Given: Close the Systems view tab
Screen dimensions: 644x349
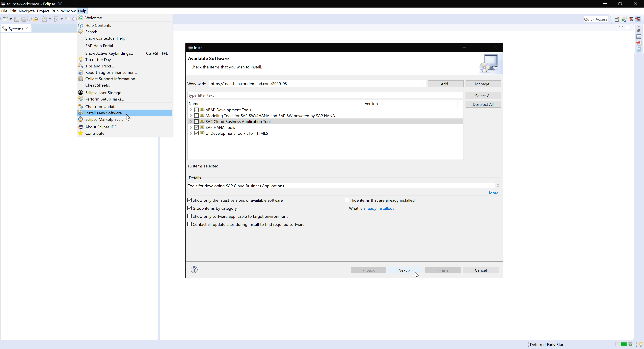Looking at the screenshot, I should [x=28, y=29].
